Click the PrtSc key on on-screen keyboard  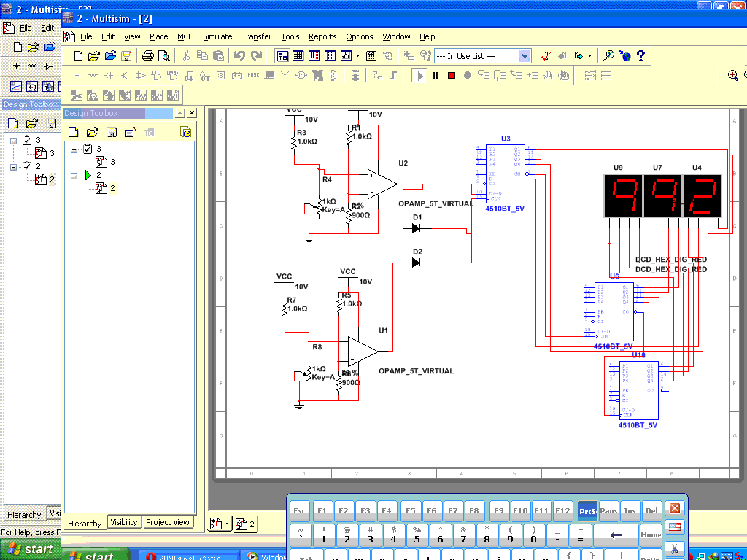tap(588, 510)
